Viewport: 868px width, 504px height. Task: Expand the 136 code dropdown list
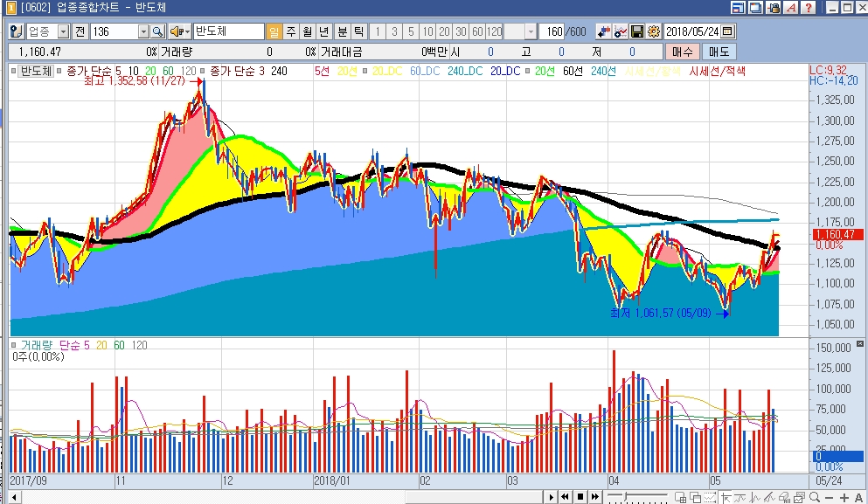(144, 31)
